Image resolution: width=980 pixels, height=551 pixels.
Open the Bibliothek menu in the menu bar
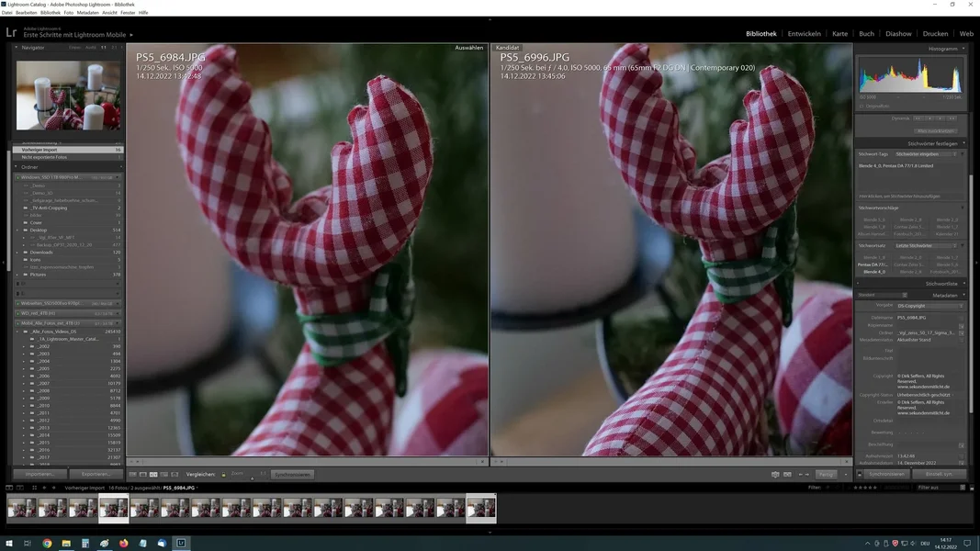coord(51,13)
